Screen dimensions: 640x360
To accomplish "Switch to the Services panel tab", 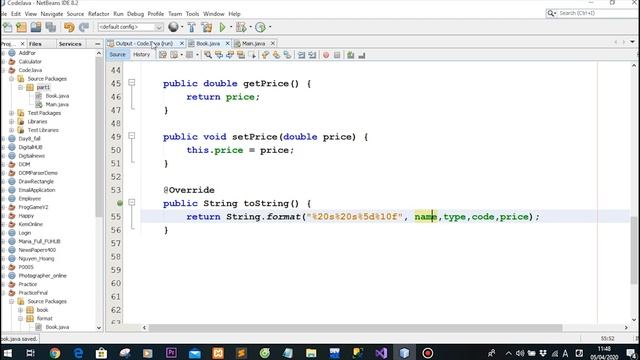I will [70, 44].
